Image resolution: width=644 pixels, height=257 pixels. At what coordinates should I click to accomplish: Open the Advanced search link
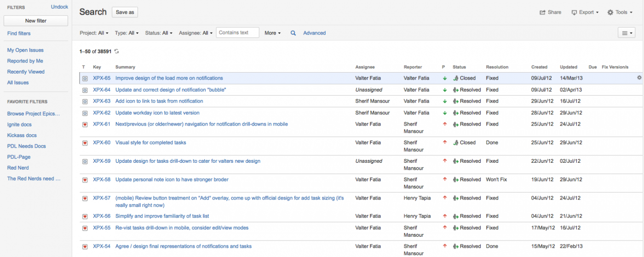tap(314, 33)
